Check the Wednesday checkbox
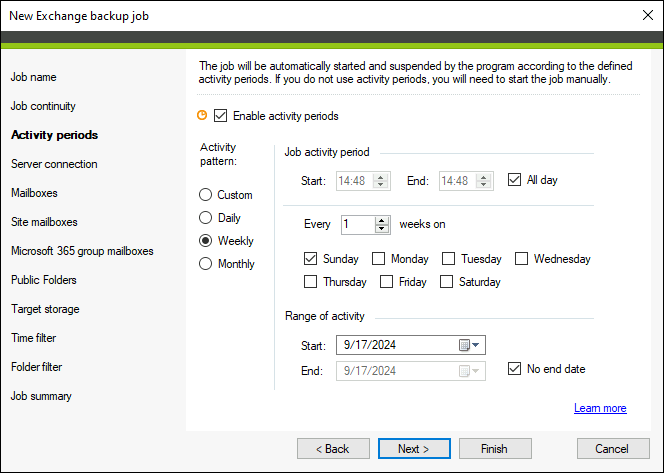 coord(521,258)
